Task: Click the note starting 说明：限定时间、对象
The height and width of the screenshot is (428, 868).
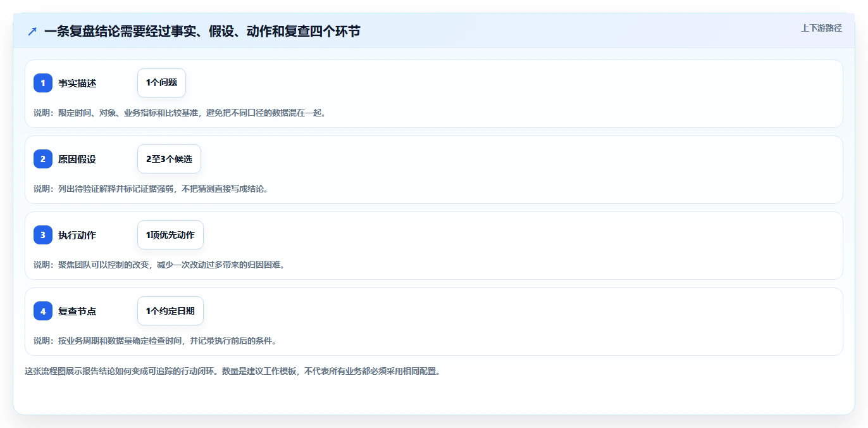Action: pyautogui.click(x=180, y=113)
